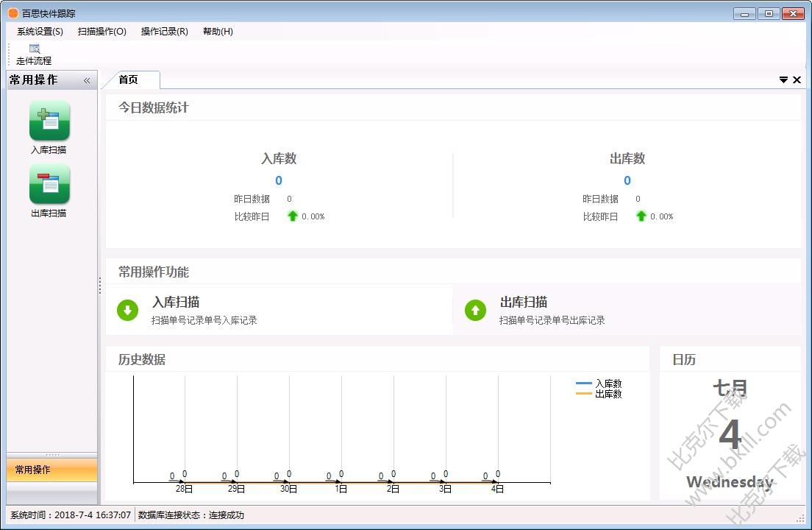This screenshot has height=530, width=812.
Task: Switch to the 首页 tab
Action: pos(132,79)
